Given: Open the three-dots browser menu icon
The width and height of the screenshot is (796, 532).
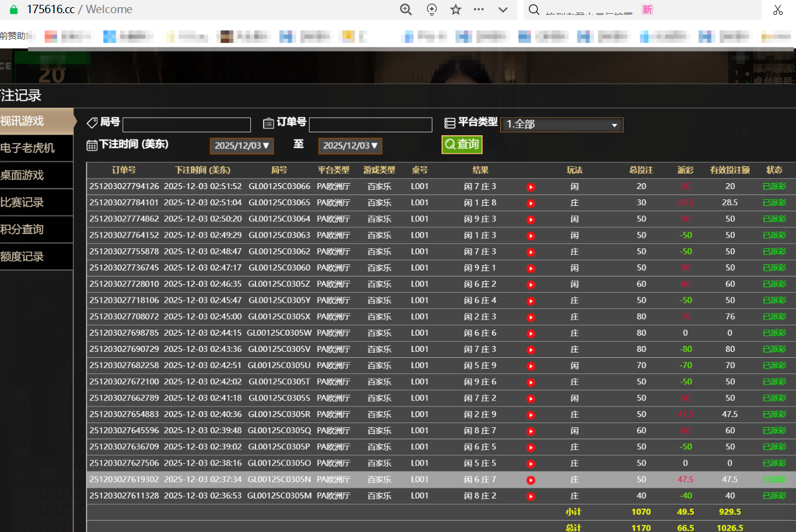Looking at the screenshot, I should tap(479, 10).
